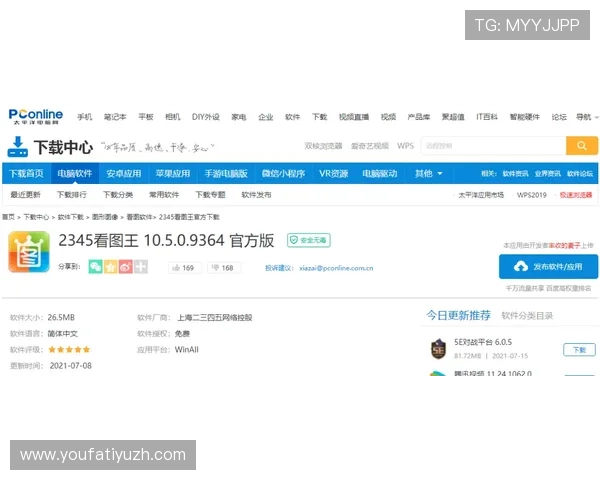Click 看图软件 in breadcrumb
600x480 pixels.
pyautogui.click(x=139, y=217)
